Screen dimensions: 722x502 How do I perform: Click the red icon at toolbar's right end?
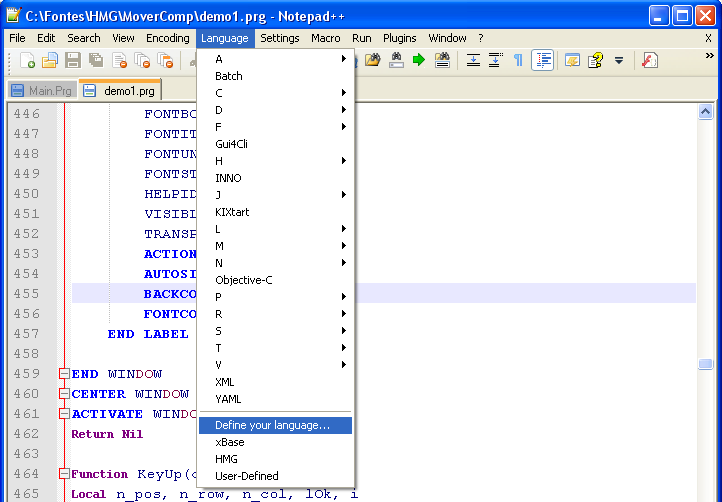click(649, 61)
